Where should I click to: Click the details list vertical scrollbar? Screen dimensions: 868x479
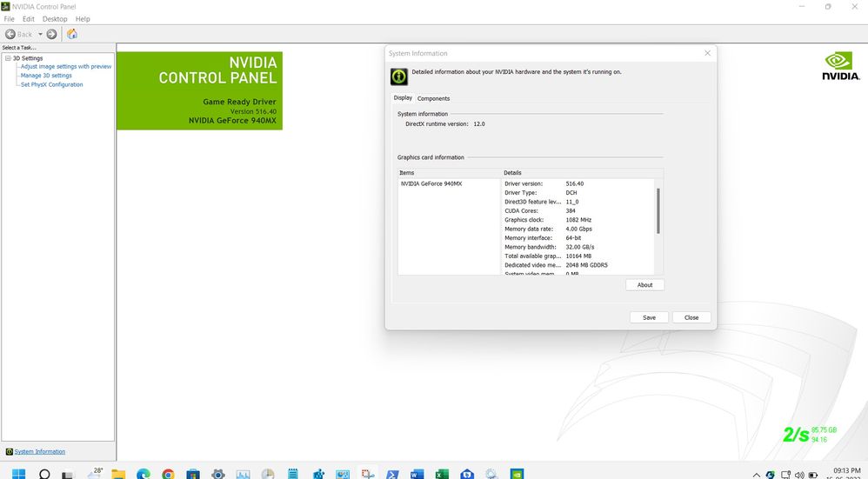[x=658, y=211]
